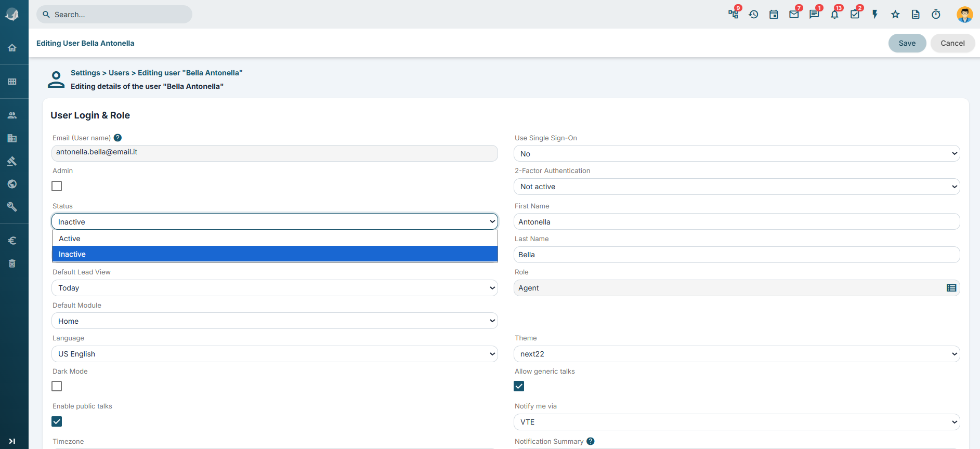Viewport: 980px width, 449px height.
Task: Open the Theme dropdown showing next22
Action: [x=737, y=354]
